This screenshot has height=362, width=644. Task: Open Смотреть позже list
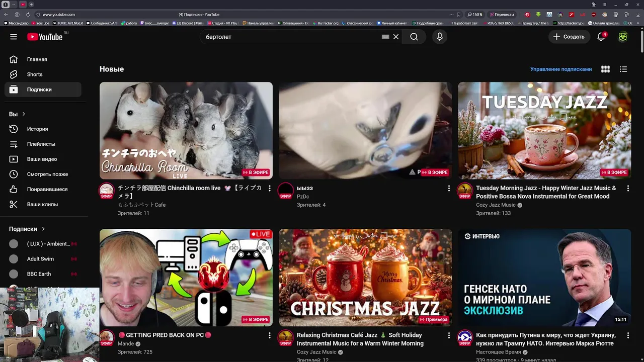click(x=43, y=174)
